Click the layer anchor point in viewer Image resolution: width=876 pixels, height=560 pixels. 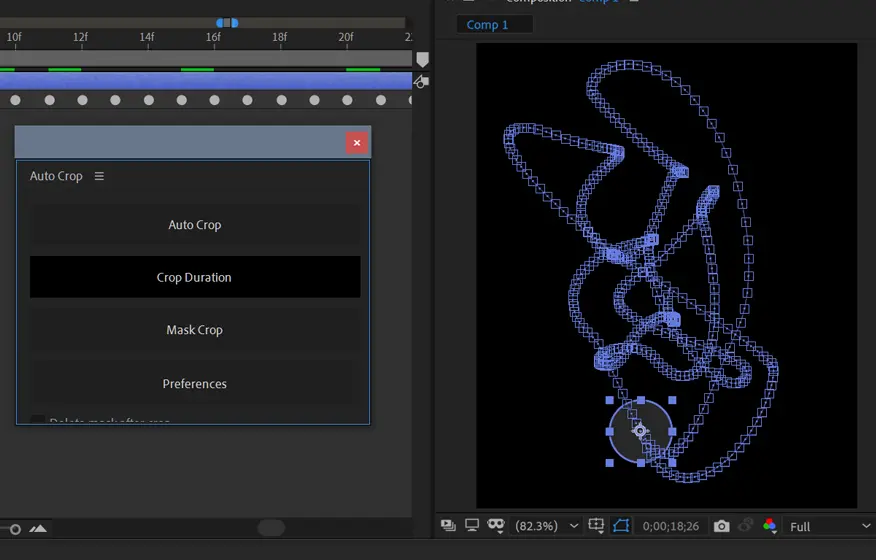tap(640, 431)
